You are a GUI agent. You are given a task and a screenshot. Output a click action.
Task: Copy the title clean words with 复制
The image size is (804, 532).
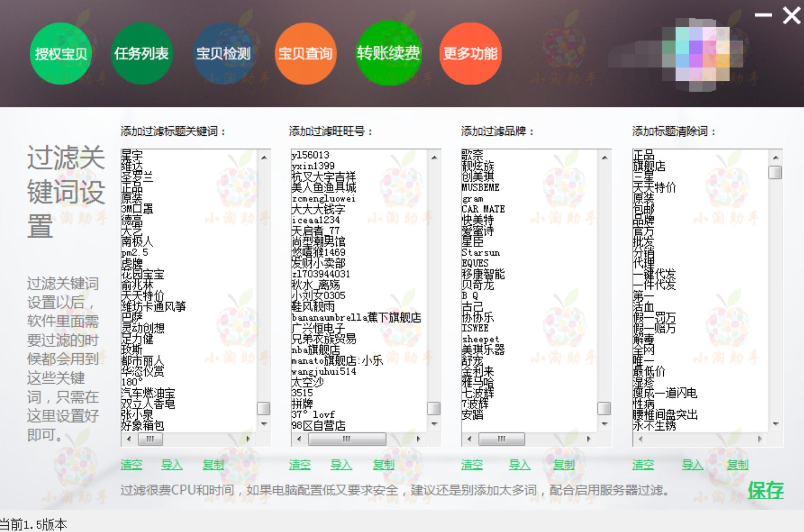[738, 465]
